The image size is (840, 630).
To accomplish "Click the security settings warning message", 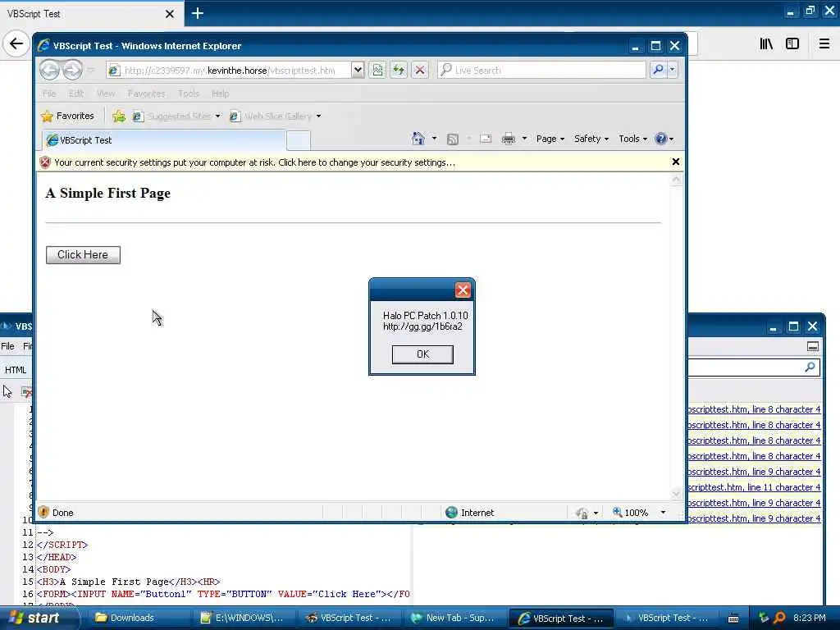I will click(254, 162).
